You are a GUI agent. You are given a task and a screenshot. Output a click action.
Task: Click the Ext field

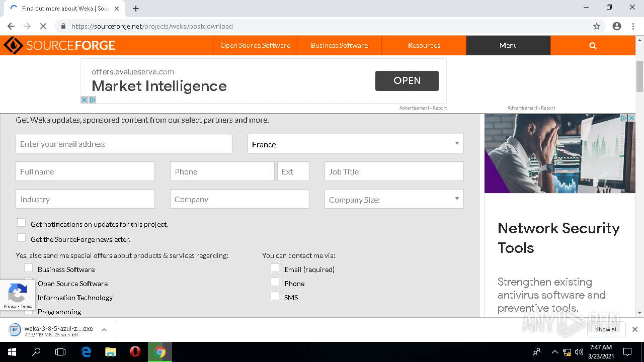[293, 171]
